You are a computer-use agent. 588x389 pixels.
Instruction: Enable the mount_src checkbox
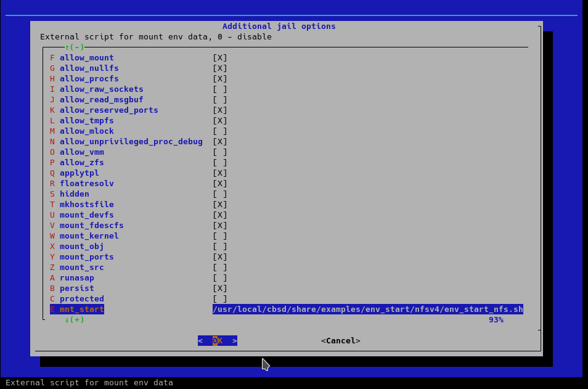click(x=220, y=268)
